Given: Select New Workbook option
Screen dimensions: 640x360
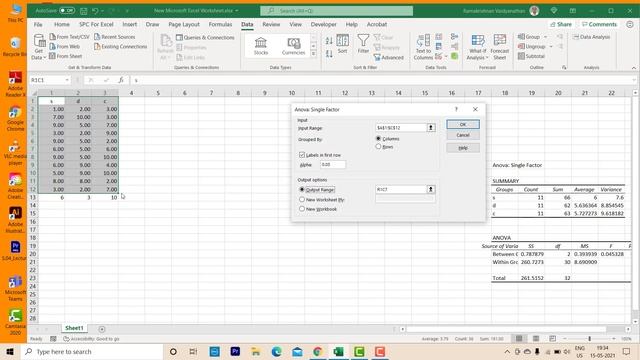Looking at the screenshot, I should coord(302,209).
